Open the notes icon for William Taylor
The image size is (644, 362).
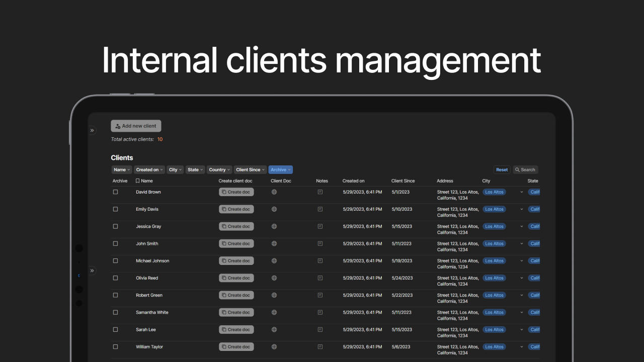320,347
